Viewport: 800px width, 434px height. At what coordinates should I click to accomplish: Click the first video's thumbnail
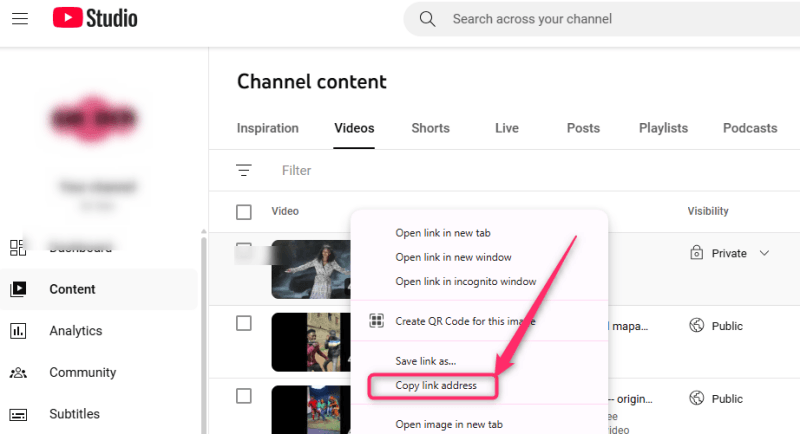[x=309, y=268]
